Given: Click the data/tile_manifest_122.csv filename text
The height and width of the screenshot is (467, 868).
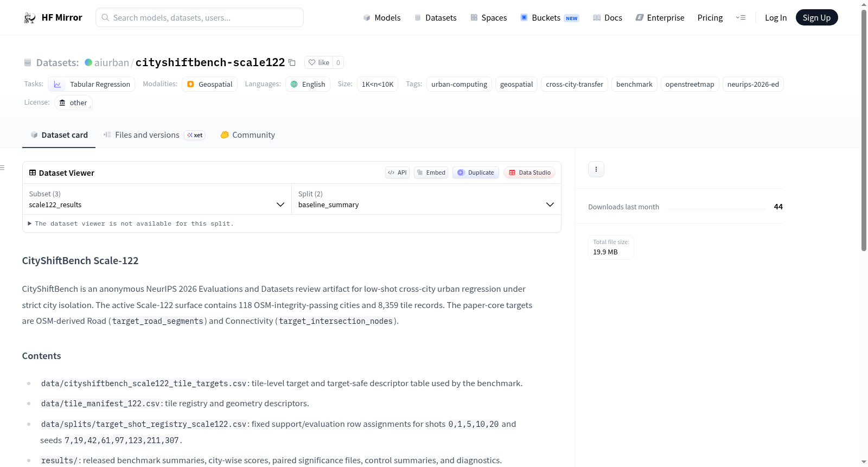Looking at the screenshot, I should coord(100,404).
